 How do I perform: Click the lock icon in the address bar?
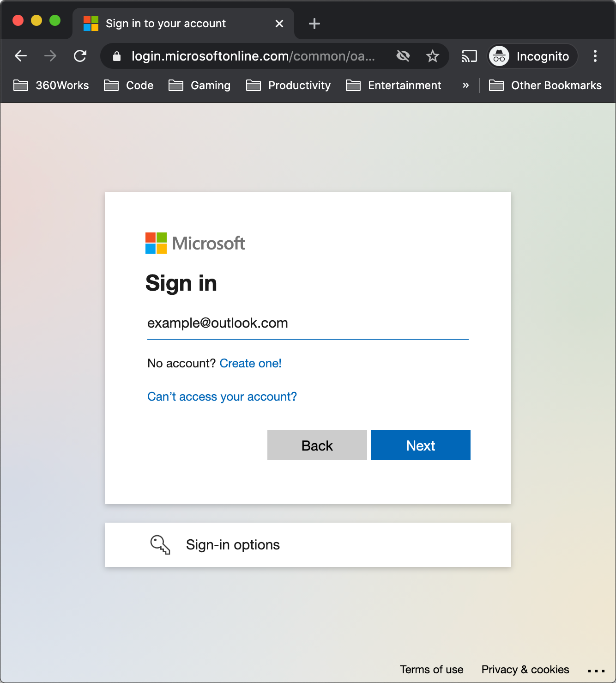tap(117, 56)
